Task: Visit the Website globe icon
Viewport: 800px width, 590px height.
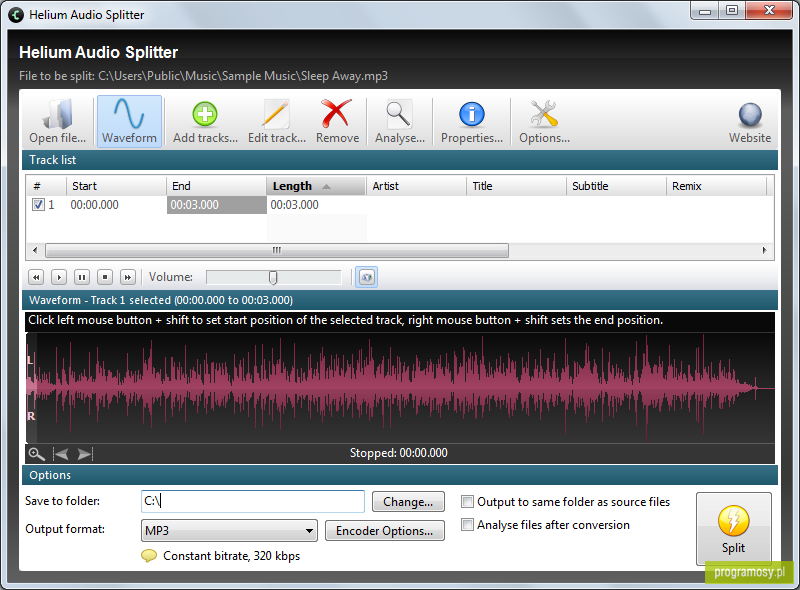Action: click(x=749, y=121)
